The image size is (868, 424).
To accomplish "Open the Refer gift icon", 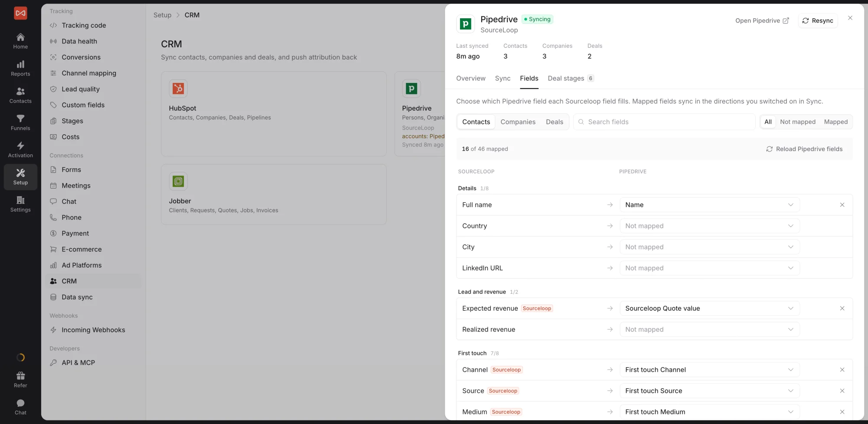I will point(20,380).
